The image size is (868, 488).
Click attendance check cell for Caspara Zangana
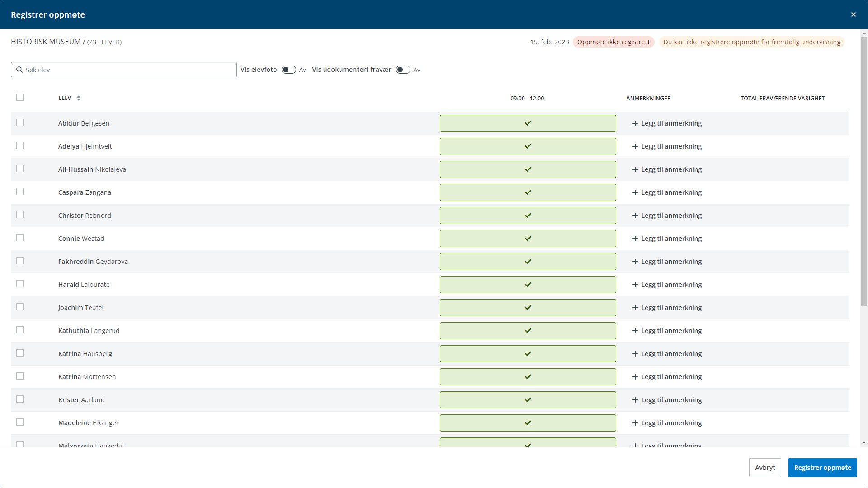point(528,192)
